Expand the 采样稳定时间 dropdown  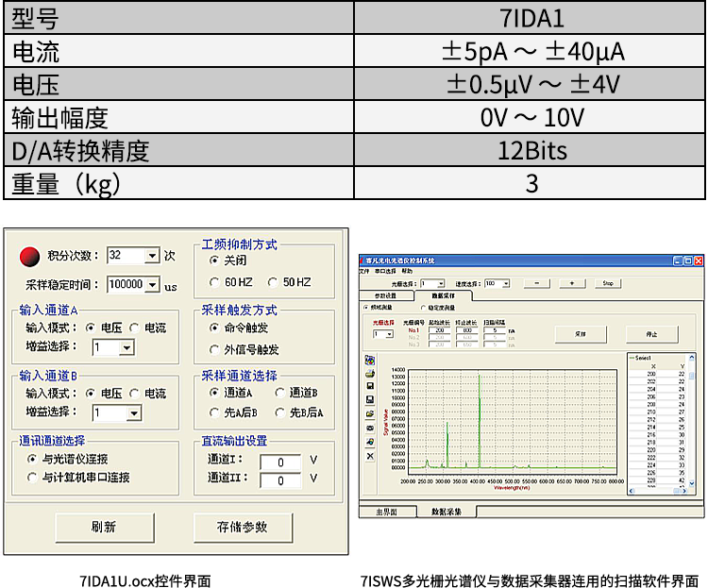pos(152,284)
